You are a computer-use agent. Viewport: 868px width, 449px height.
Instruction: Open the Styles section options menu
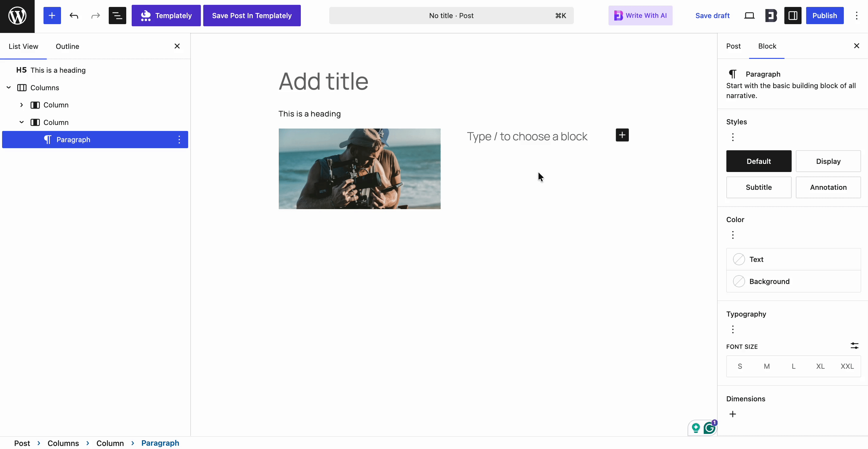point(732,137)
